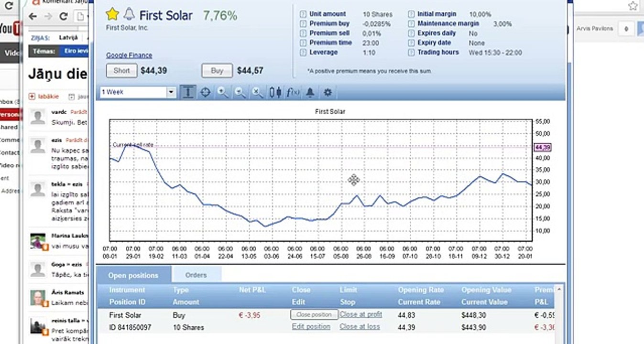This screenshot has width=644, height=344.
Task: Show help for Leverage
Action: [x=303, y=53]
